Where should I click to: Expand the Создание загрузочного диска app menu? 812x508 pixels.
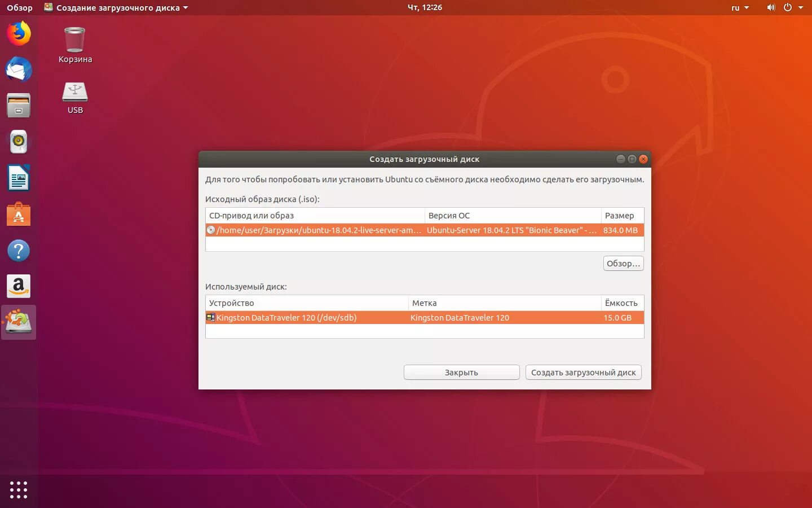coord(116,7)
